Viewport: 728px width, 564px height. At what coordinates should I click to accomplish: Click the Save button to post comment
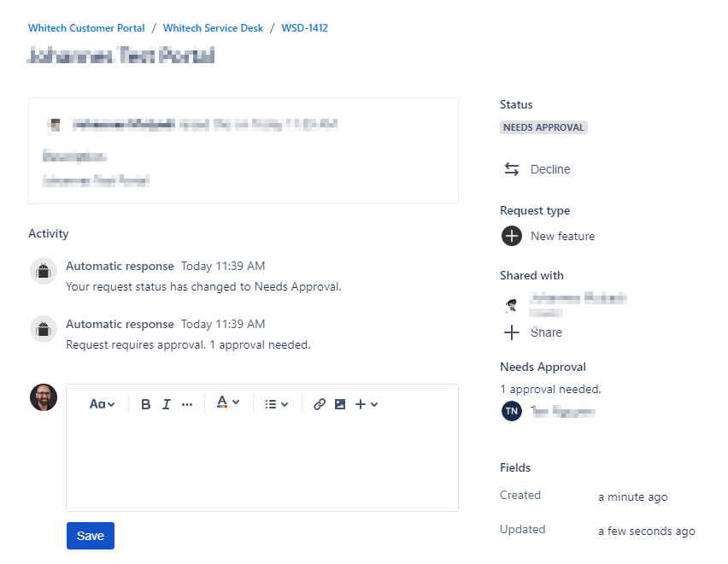tap(90, 535)
